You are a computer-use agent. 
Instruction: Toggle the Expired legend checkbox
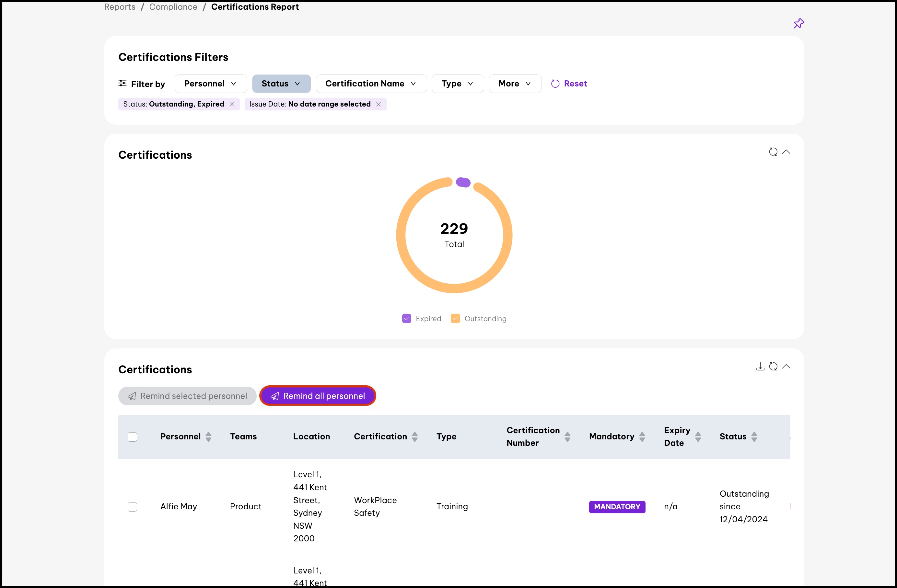406,319
